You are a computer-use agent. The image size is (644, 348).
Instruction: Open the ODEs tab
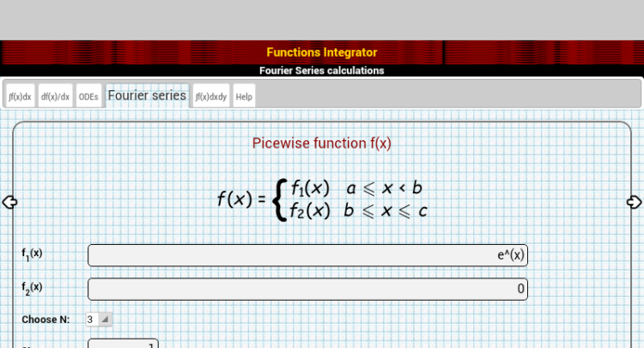coord(88,97)
